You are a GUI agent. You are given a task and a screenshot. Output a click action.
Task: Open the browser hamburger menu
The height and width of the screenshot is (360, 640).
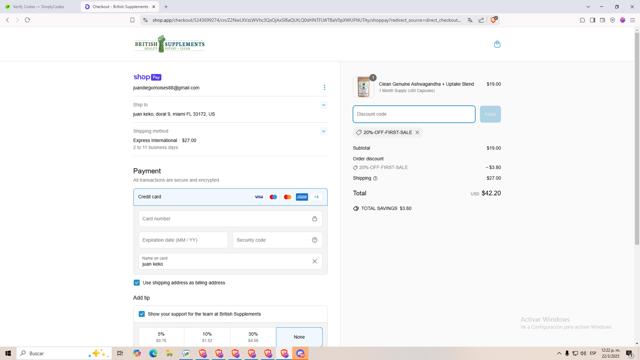632,20
